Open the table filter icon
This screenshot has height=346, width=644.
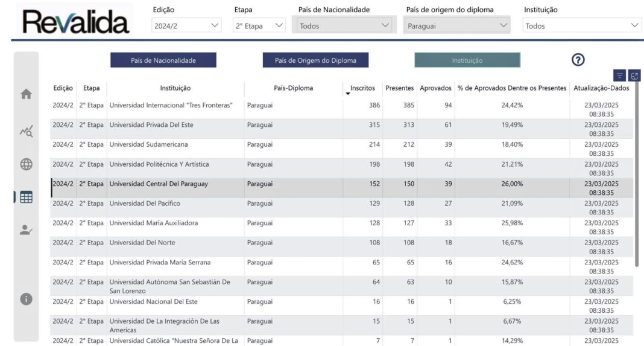619,75
